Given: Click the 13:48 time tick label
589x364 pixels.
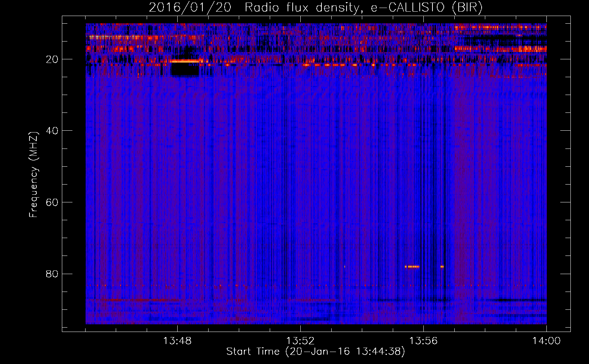Looking at the screenshot, I should click(177, 341).
